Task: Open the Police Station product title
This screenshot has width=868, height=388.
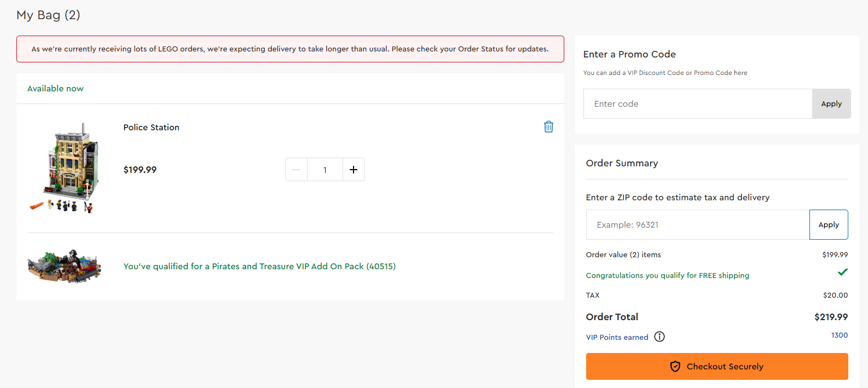Action: [152, 127]
